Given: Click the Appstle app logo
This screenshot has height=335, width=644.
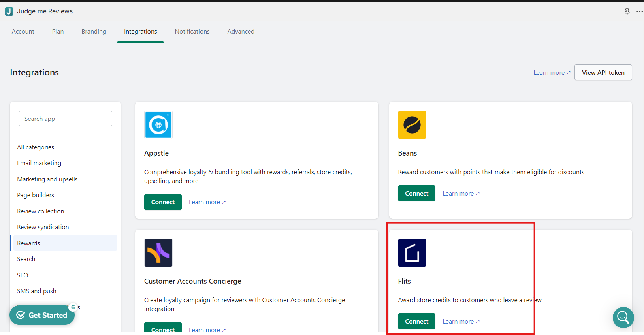Looking at the screenshot, I should point(158,125).
